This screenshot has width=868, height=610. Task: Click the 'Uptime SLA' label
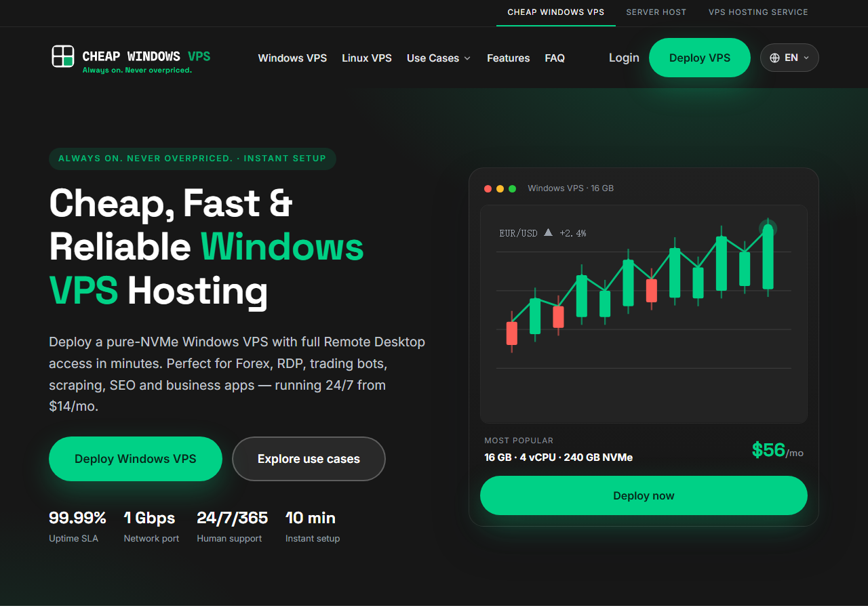tap(73, 539)
